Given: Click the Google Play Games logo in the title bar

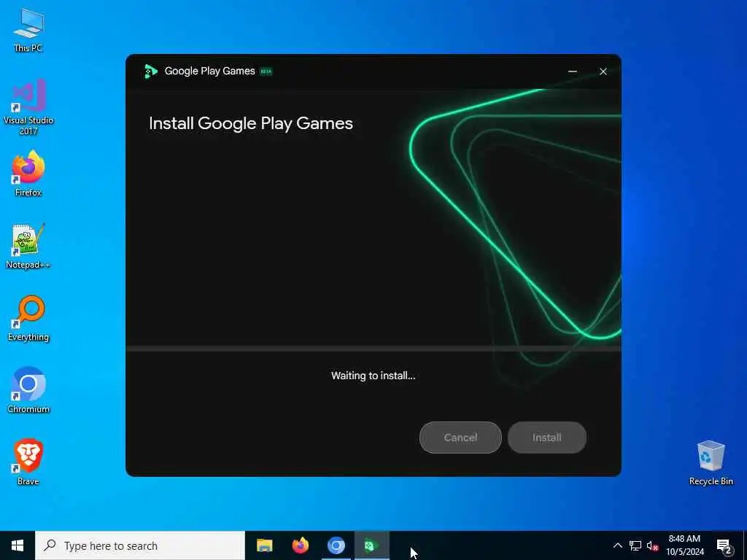Looking at the screenshot, I should coord(150,71).
